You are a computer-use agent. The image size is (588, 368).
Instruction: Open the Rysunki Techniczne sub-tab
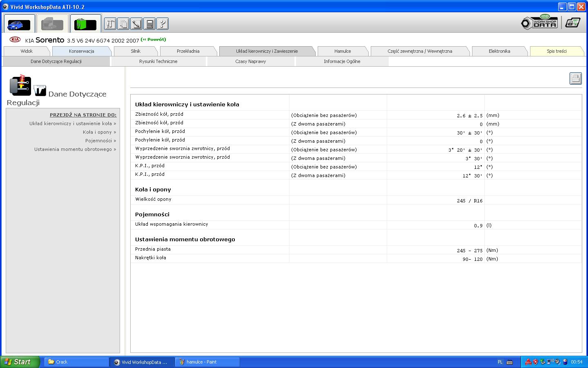(x=158, y=61)
